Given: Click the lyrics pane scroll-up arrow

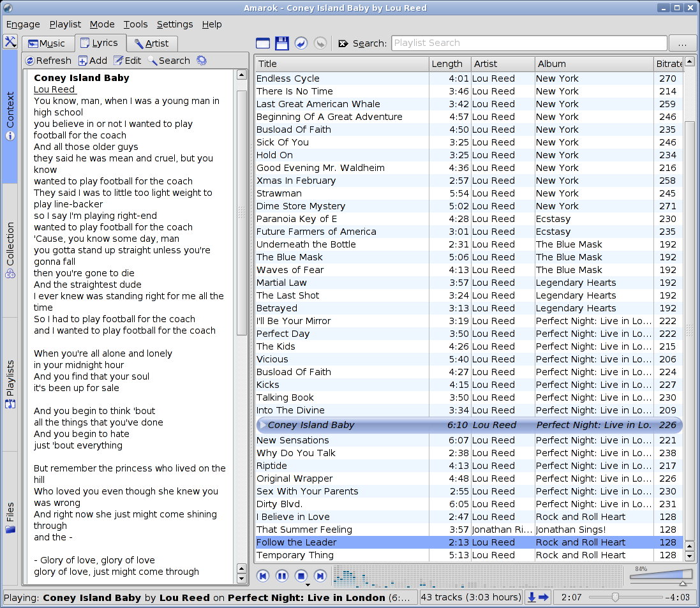Looking at the screenshot, I should (x=241, y=75).
